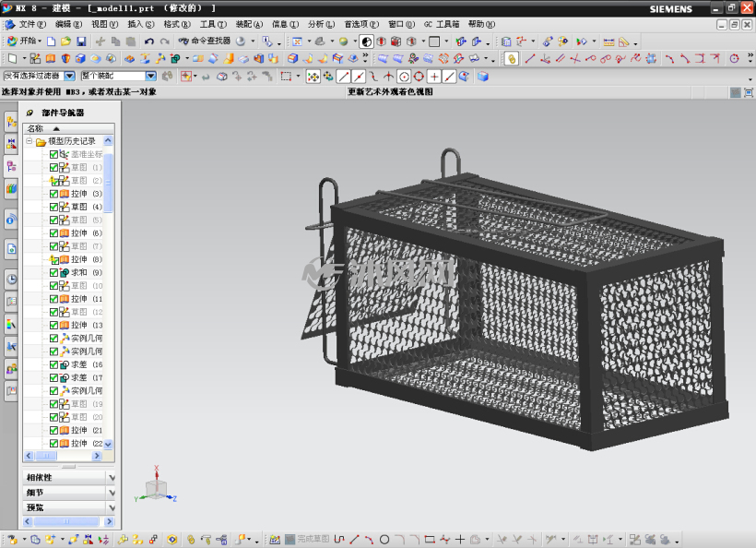
Task: Toggle the Arc Center snap point icon
Action: coord(404,77)
